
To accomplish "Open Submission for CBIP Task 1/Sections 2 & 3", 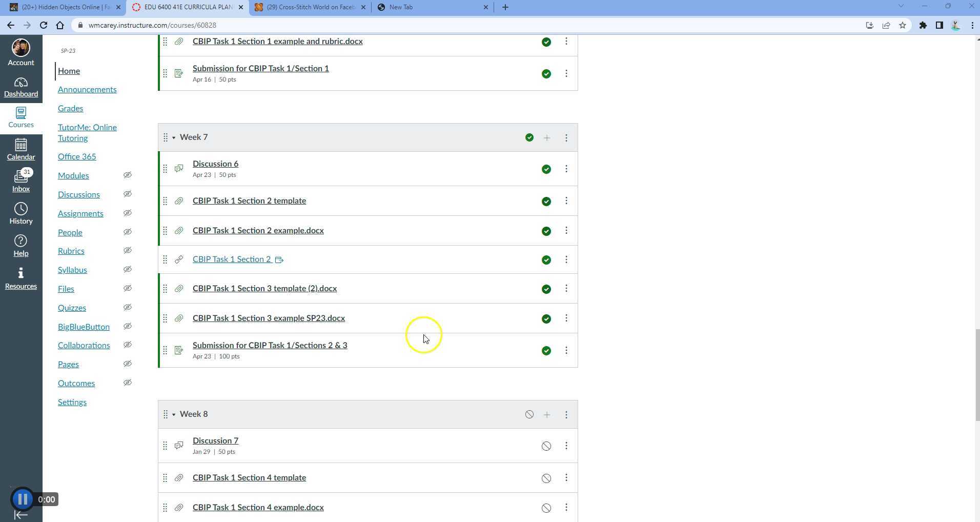I will [x=270, y=345].
